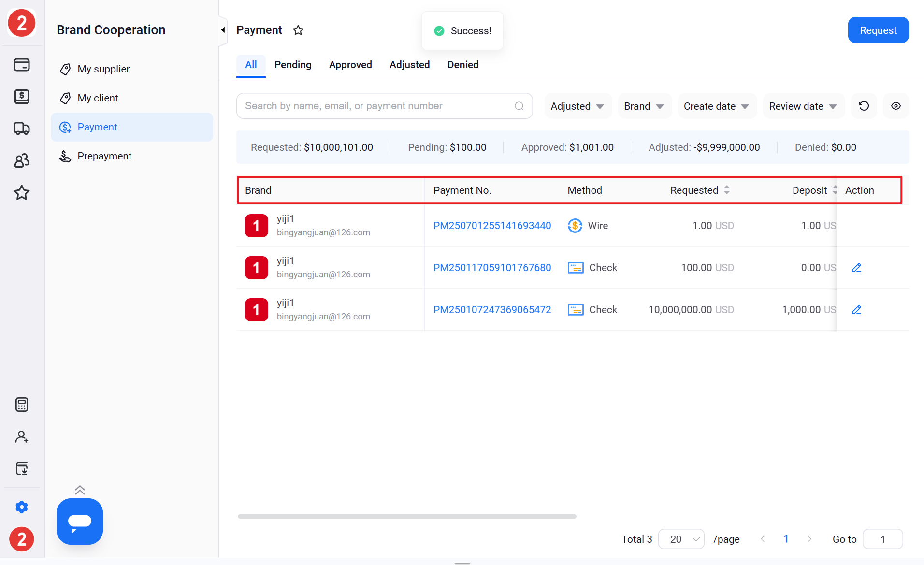
Task: Go to the next page arrow
Action: point(809,539)
